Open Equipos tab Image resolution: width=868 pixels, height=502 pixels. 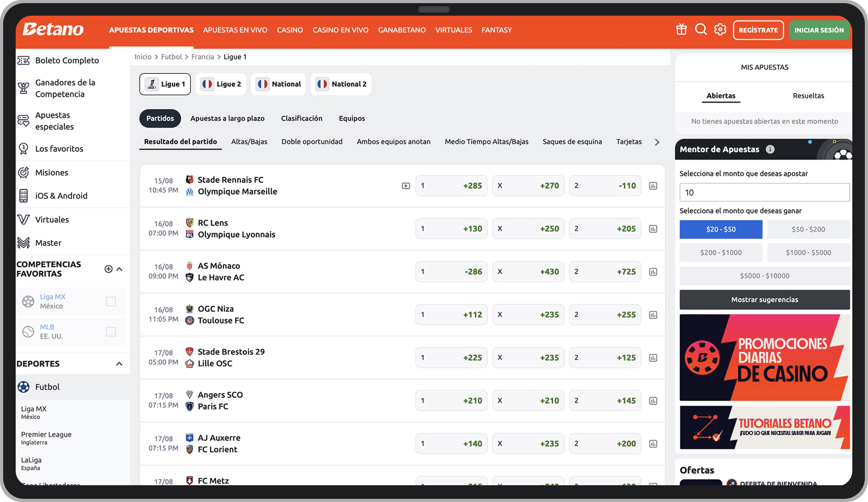(x=352, y=119)
